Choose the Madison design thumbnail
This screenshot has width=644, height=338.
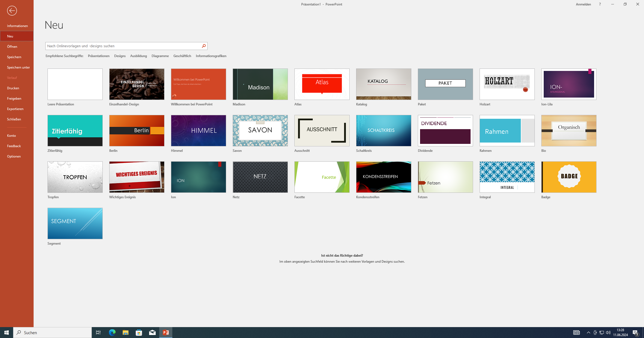coord(260,84)
